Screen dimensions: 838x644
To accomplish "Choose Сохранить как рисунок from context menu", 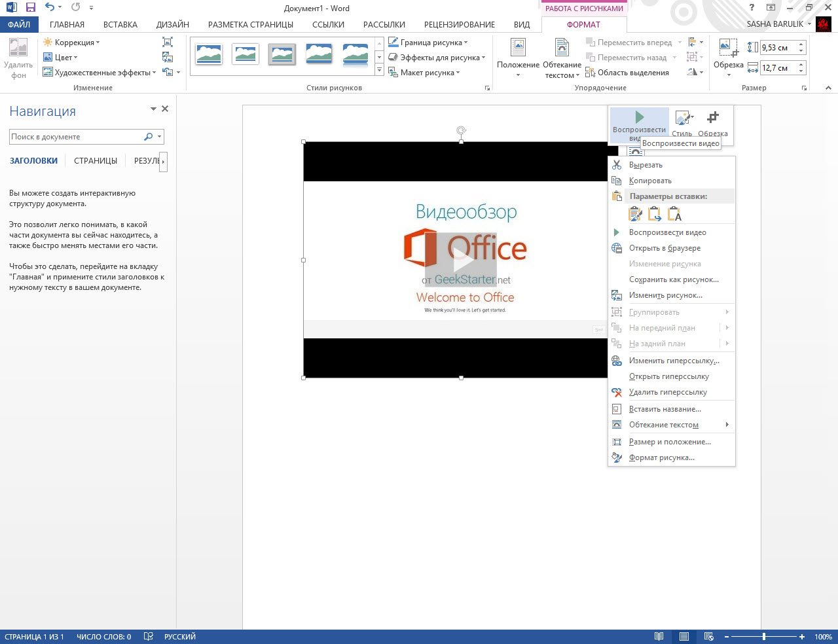I will pyautogui.click(x=672, y=279).
